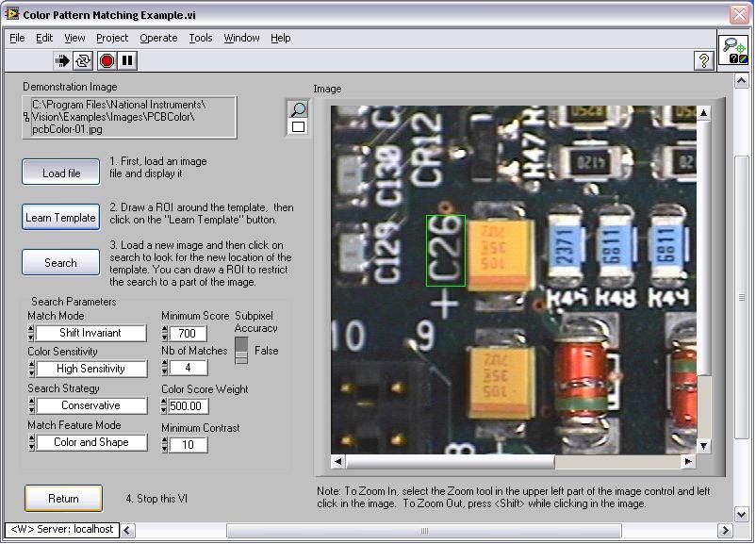The height and width of the screenshot is (544, 756).
Task: Open Context Help question mark icon
Action: point(703,61)
